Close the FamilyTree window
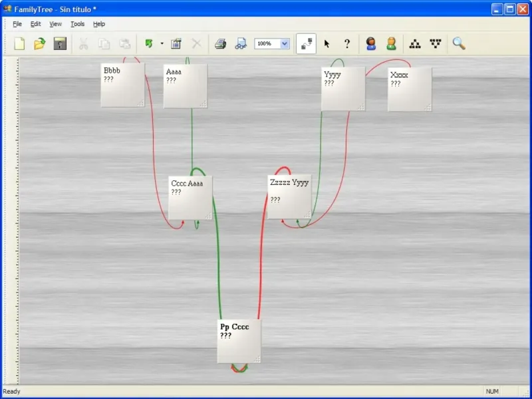Screen dimensions: 532x399 (523, 9)
